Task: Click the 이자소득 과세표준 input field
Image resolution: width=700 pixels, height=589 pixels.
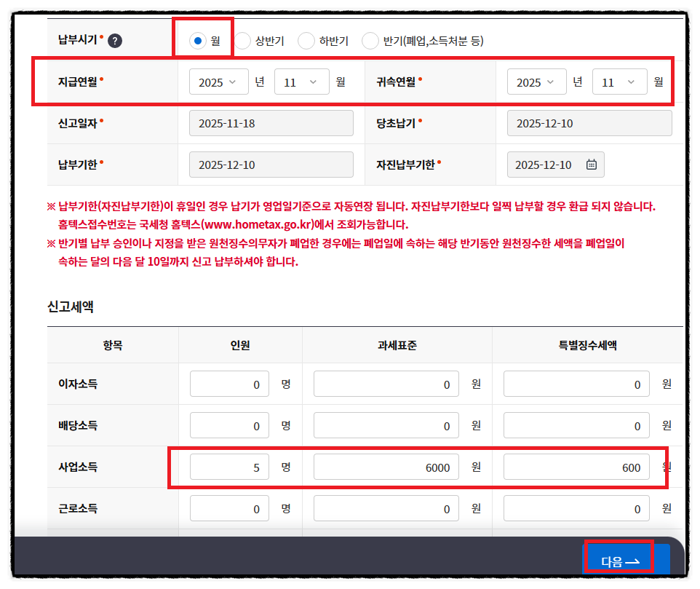Action: click(x=386, y=384)
